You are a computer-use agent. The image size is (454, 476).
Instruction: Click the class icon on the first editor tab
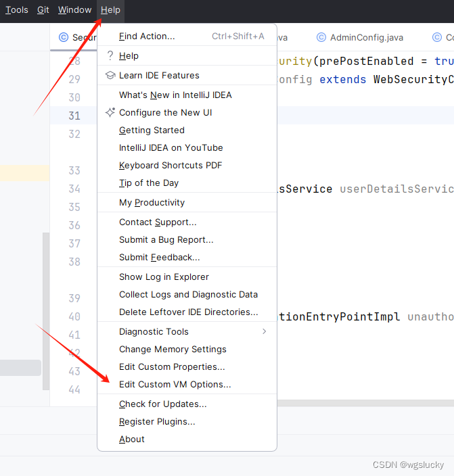tap(64, 37)
